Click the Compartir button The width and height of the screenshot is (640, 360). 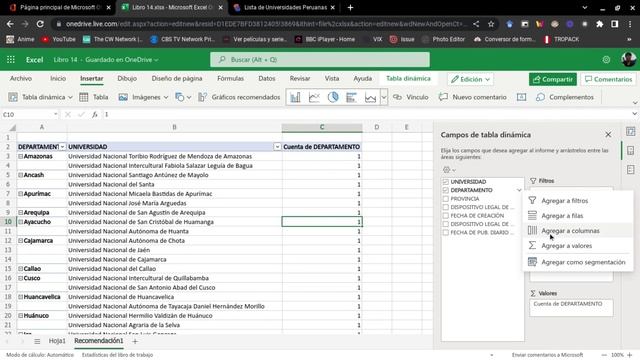click(x=553, y=79)
